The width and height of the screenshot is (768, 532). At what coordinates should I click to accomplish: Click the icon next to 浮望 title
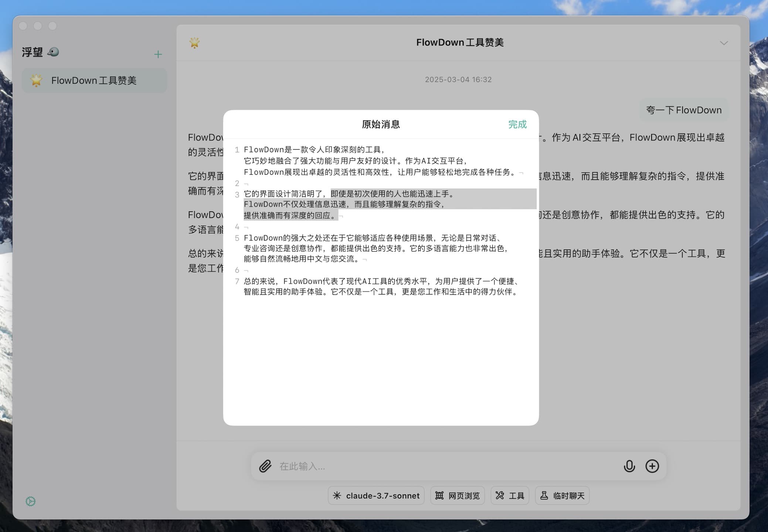54,52
